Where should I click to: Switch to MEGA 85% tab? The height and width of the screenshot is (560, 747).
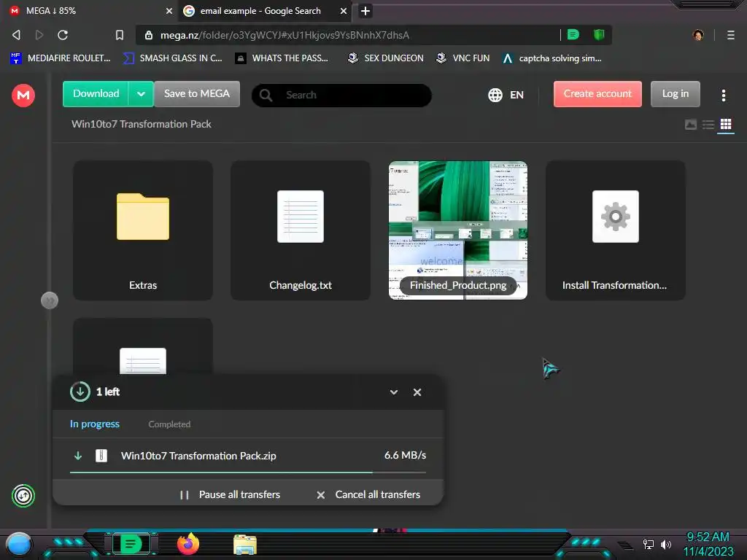click(90, 10)
